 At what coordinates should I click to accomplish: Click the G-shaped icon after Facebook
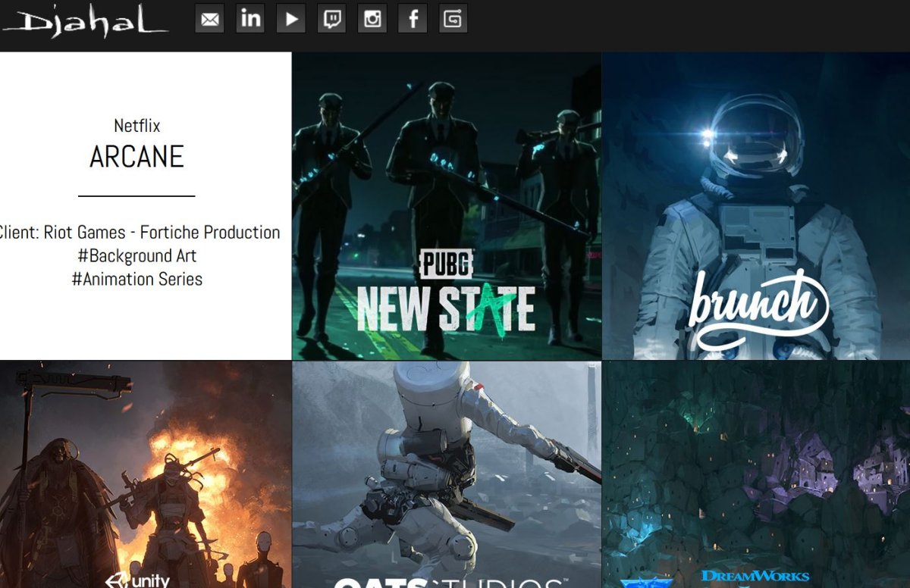pyautogui.click(x=453, y=19)
